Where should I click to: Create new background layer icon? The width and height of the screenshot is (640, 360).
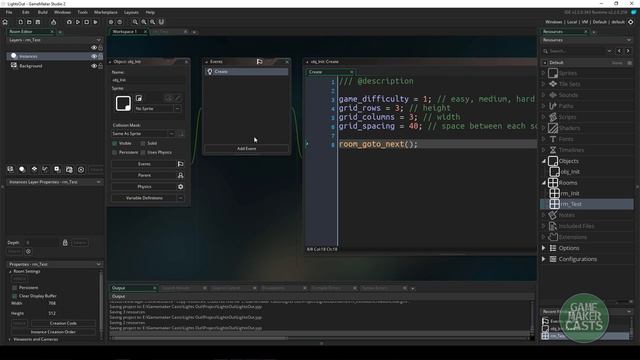(x=11, y=169)
